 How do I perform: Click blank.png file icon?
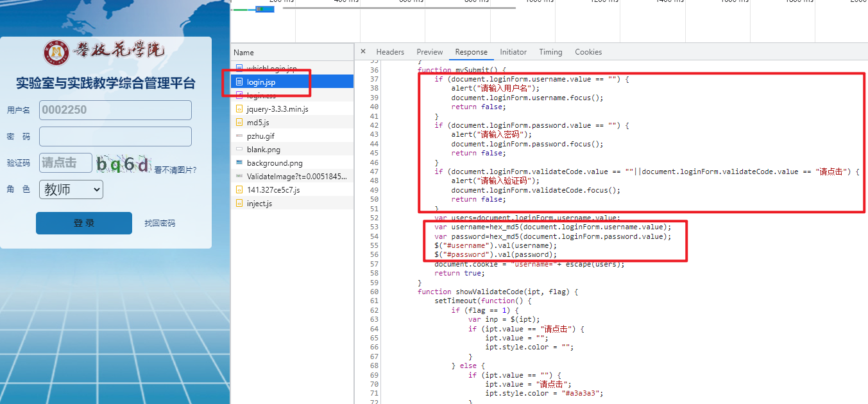point(239,149)
